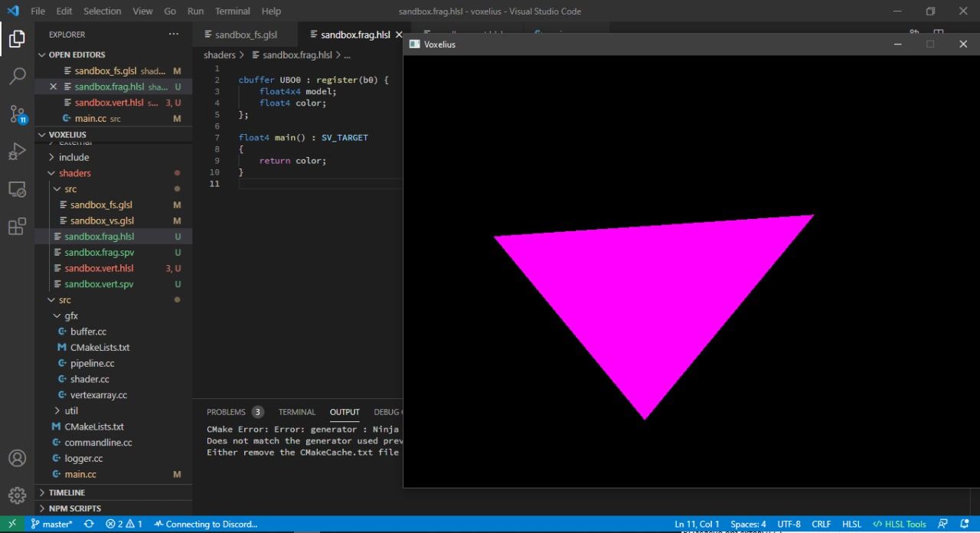
Task: Click the VS Code logo icon
Action: [12, 11]
